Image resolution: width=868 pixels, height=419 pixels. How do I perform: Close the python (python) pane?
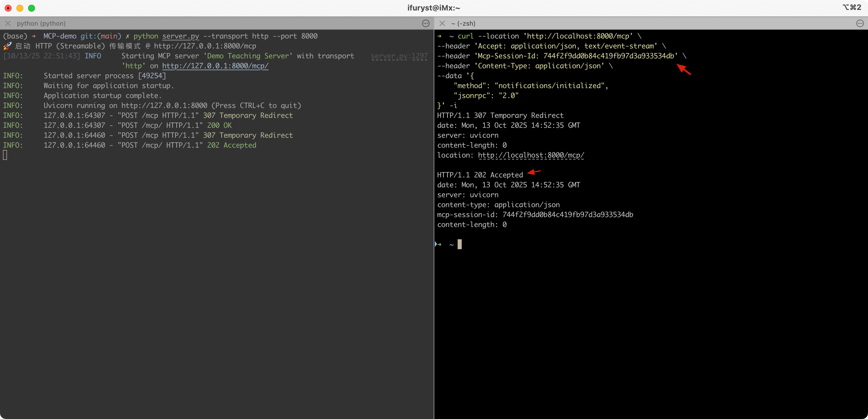(8, 23)
